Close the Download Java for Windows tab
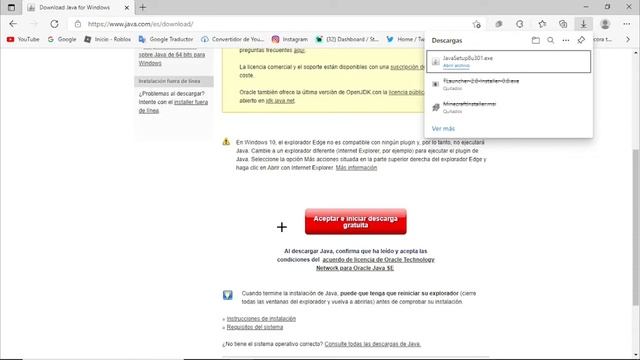The image size is (640, 360). (x=127, y=7)
